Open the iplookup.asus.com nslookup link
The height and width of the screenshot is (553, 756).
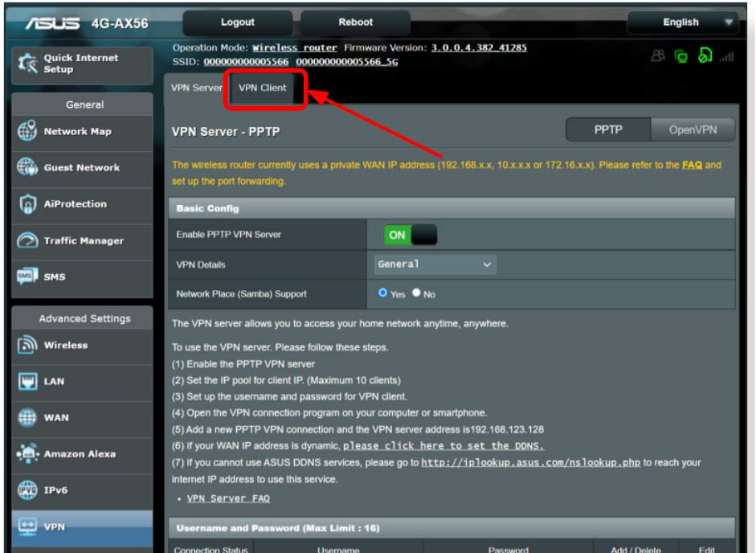[530, 462]
